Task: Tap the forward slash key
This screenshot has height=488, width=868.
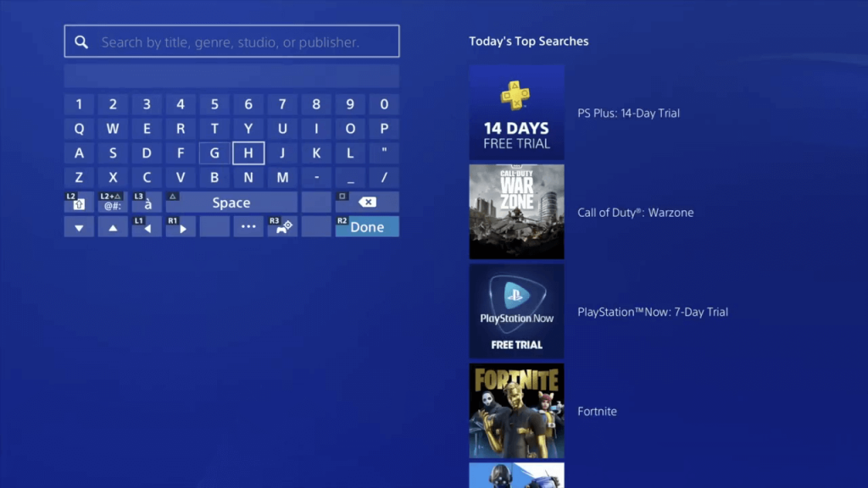Action: click(x=384, y=178)
